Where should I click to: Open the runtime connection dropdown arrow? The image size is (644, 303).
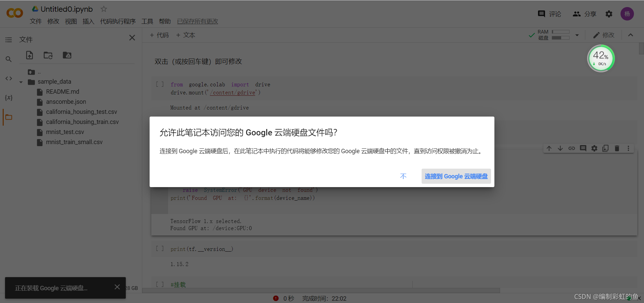point(577,35)
